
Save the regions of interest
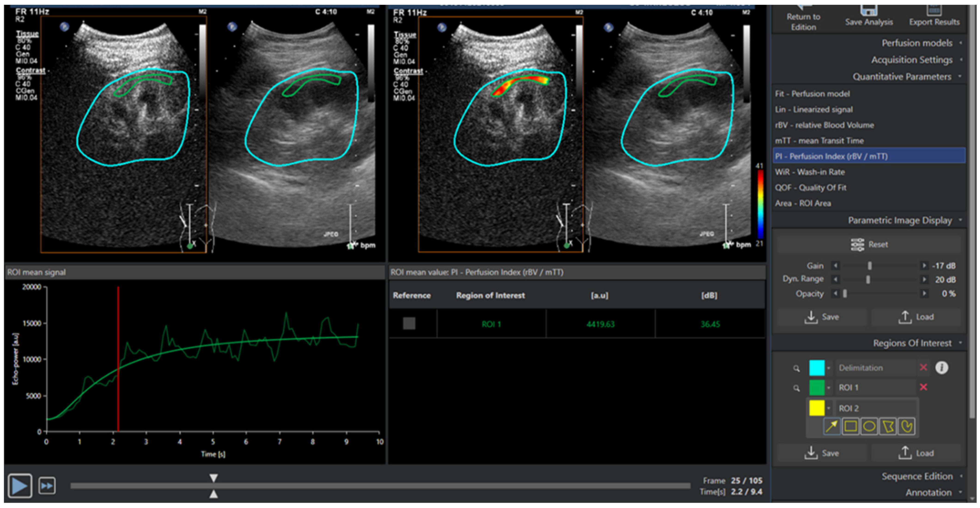(x=822, y=453)
